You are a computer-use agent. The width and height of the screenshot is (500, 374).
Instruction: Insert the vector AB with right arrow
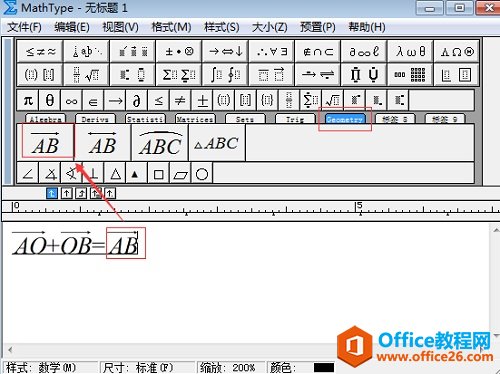(x=46, y=143)
